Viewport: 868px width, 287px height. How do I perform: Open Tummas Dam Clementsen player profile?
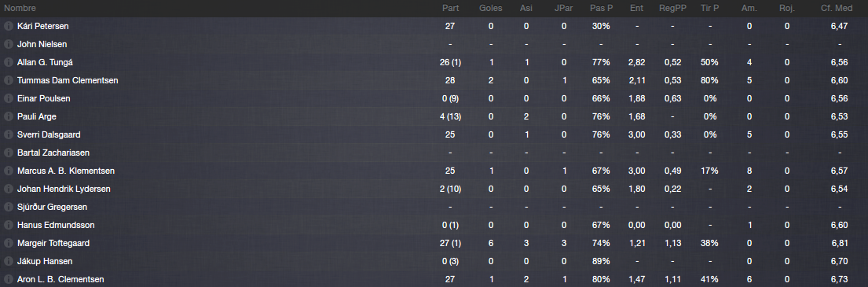click(x=68, y=80)
